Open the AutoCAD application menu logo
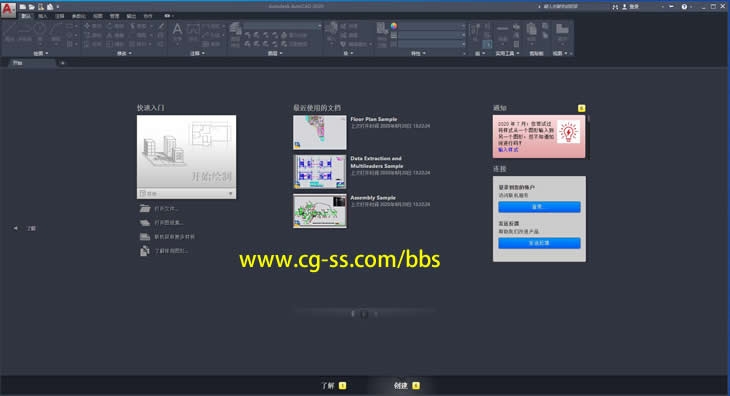Screen dimensions: 730x396 point(8,9)
